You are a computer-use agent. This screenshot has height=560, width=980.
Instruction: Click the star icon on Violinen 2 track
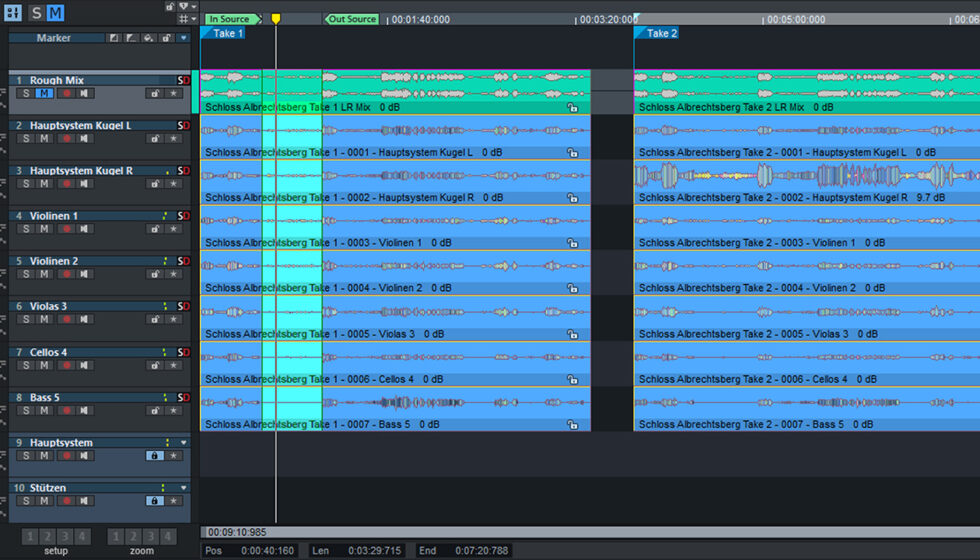[174, 275]
